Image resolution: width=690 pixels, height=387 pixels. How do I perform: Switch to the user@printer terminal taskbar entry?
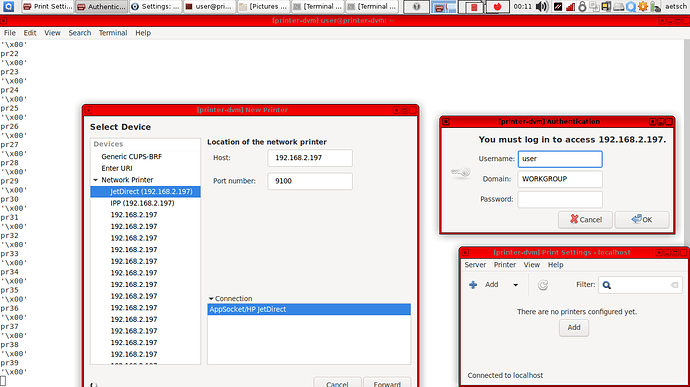coord(209,7)
